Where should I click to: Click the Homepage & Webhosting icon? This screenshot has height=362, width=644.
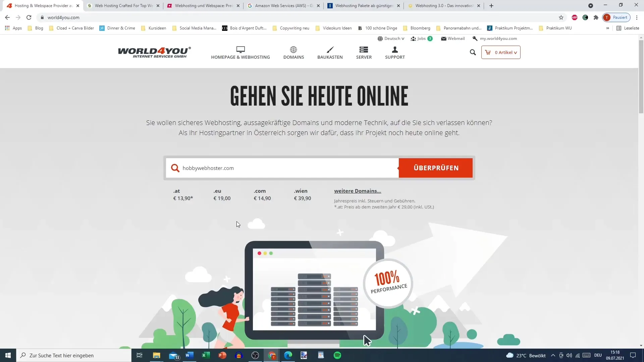click(x=240, y=50)
